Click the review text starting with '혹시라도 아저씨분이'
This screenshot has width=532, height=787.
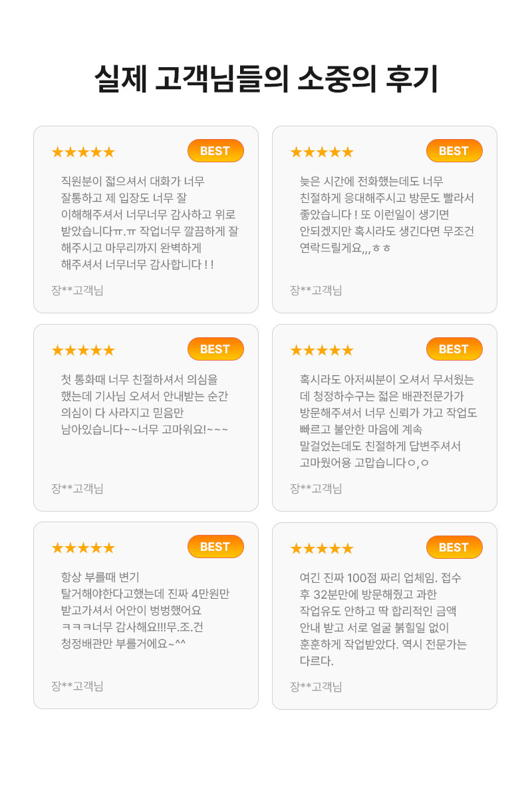click(388, 421)
